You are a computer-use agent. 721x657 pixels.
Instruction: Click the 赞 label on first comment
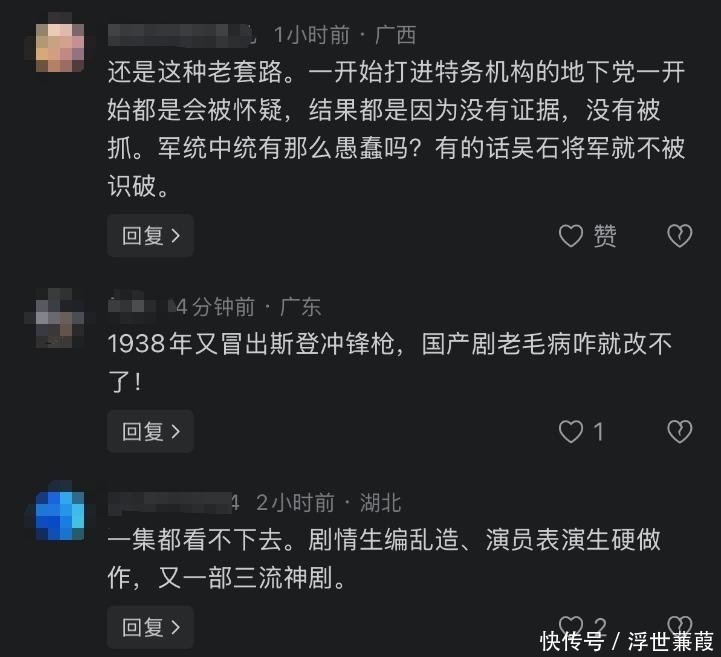coord(605,236)
